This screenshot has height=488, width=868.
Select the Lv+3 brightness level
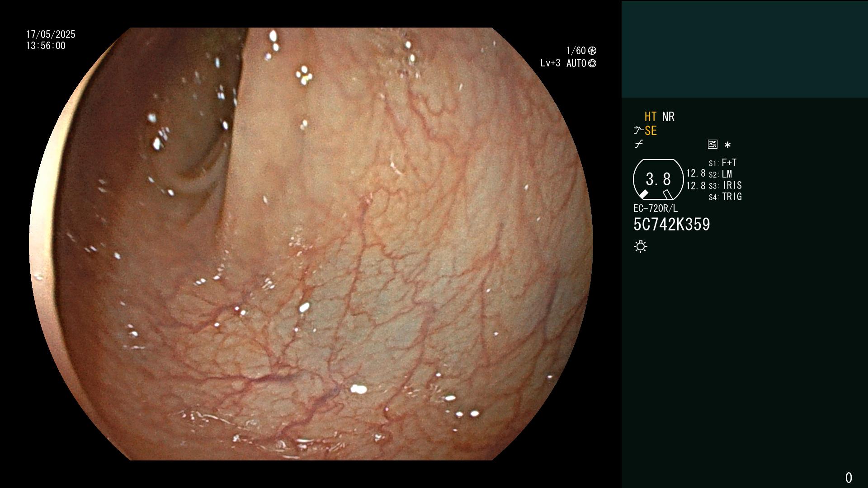pyautogui.click(x=550, y=63)
